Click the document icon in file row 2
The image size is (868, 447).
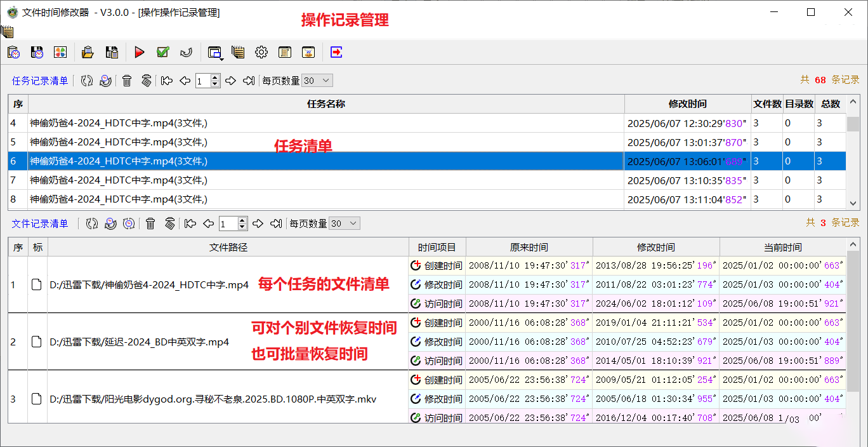pyautogui.click(x=37, y=342)
